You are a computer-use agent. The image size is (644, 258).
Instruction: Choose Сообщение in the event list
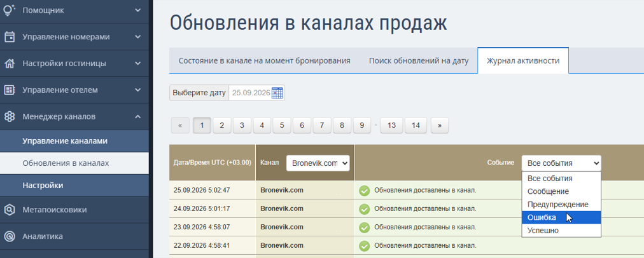pyautogui.click(x=561, y=191)
